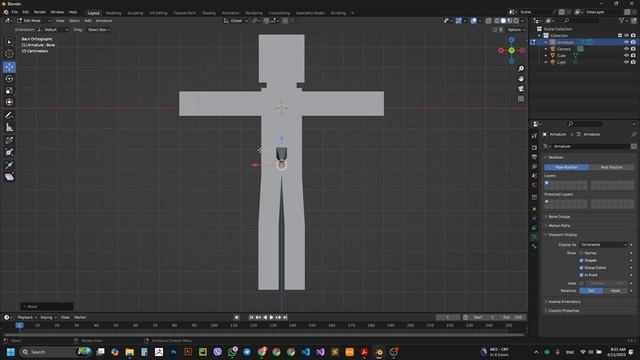Toggle X-ray mode in viewport header
Screen dimensions: 640x360
(489, 21)
